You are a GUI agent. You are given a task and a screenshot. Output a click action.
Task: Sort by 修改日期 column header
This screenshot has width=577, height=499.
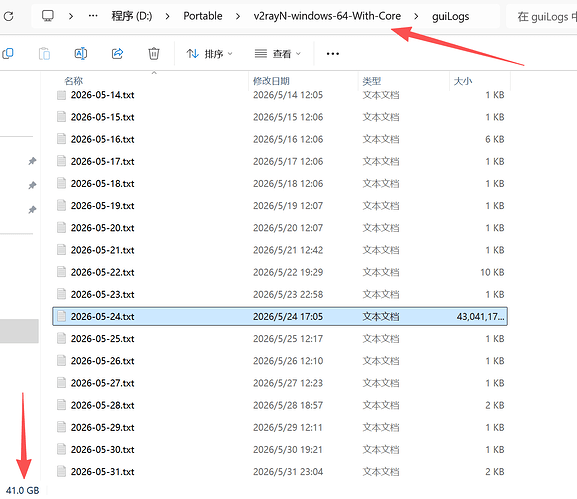click(x=271, y=81)
